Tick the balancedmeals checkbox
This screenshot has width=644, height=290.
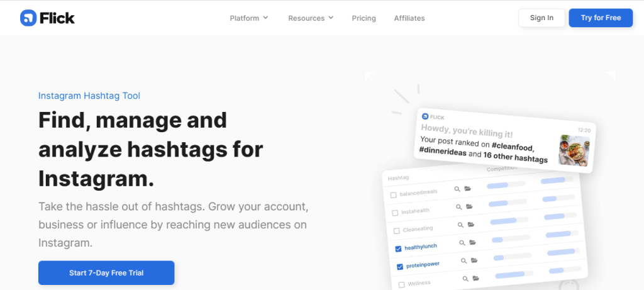pyautogui.click(x=393, y=195)
